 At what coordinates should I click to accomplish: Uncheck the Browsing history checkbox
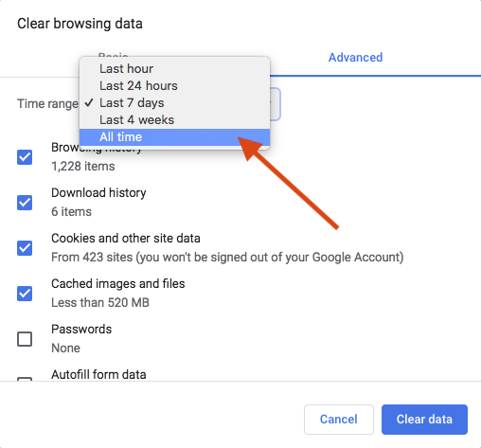(x=25, y=157)
